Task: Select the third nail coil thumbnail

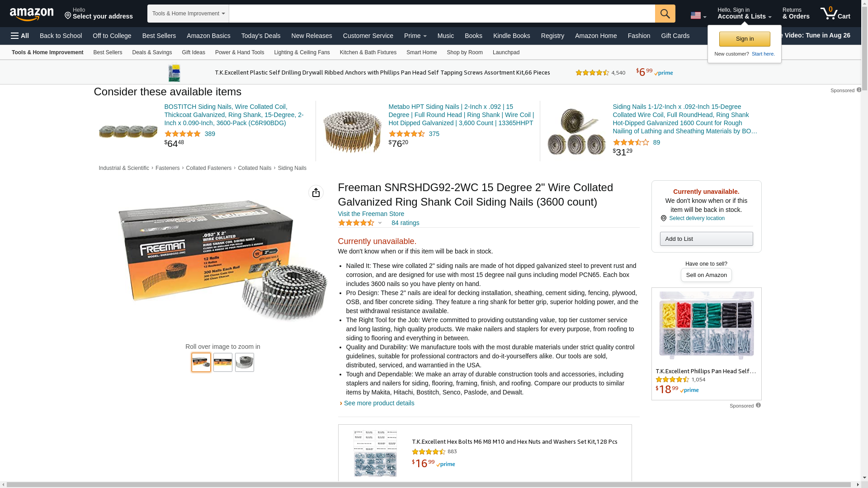Action: pos(245,362)
